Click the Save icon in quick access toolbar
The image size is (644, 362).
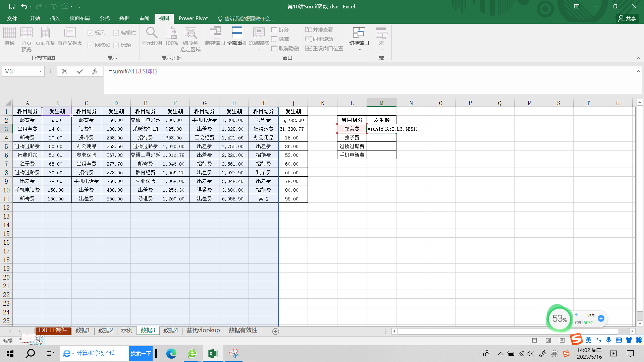pos(11,6)
